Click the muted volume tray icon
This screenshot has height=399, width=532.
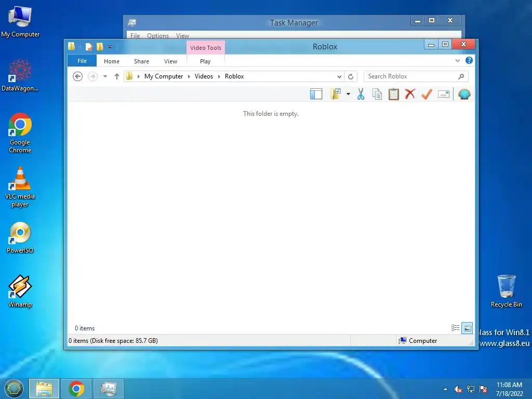(x=458, y=389)
